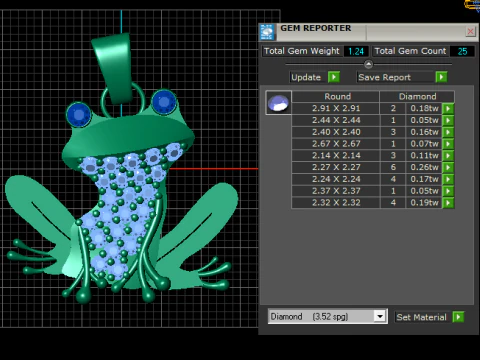Select the 2.32 X 2.32 size cell
Image resolution: width=480 pixels, height=360 pixels.
336,203
